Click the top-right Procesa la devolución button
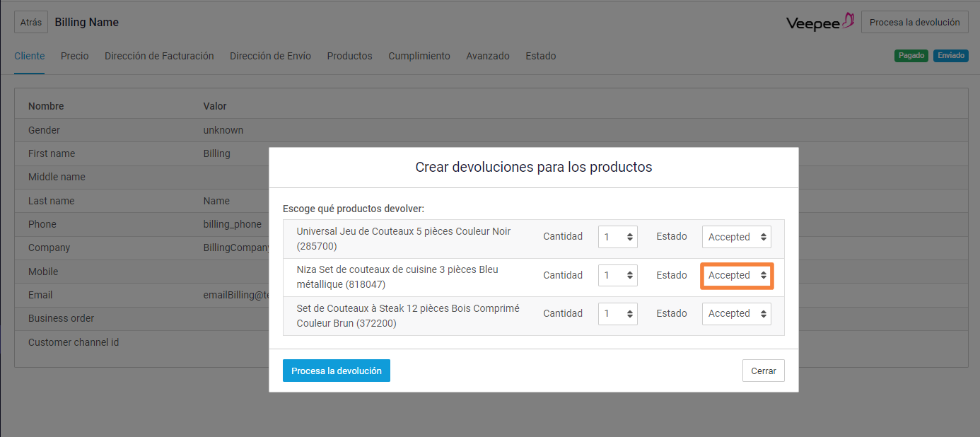Viewport: 980px width, 437px height. [914, 23]
